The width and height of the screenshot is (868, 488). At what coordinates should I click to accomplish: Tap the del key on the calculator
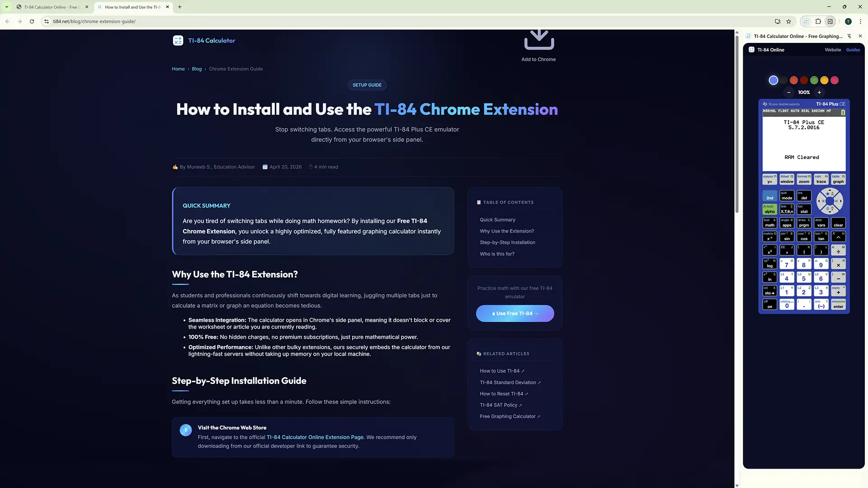coord(804,196)
